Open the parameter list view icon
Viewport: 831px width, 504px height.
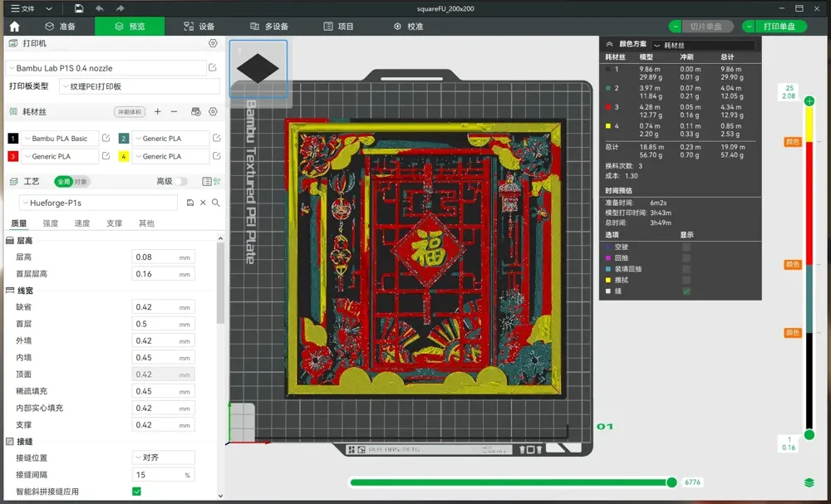206,182
